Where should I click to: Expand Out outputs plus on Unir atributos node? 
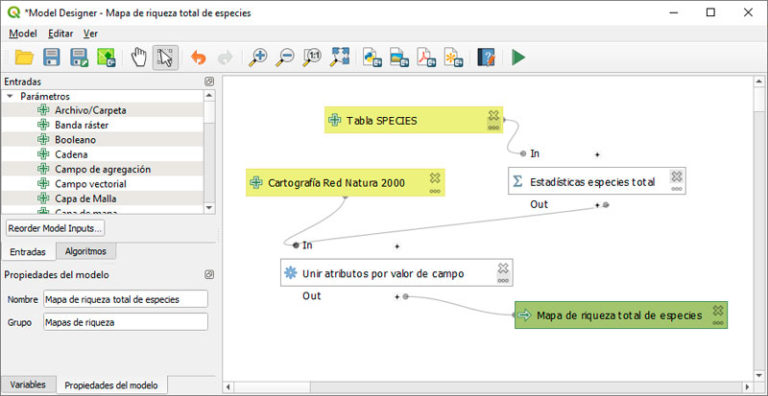[397, 297]
